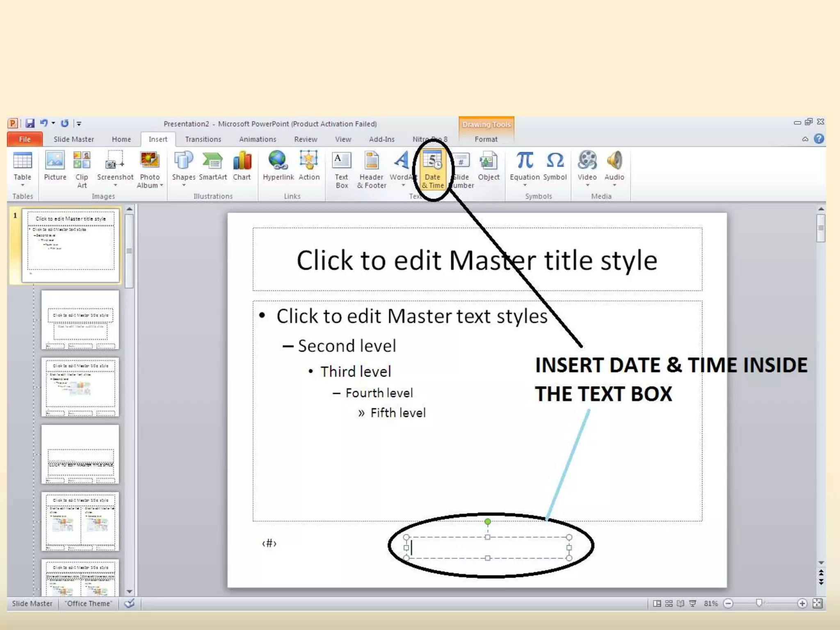840x630 pixels.
Task: Expand the Shapes gallery dropdown
Action: click(184, 185)
